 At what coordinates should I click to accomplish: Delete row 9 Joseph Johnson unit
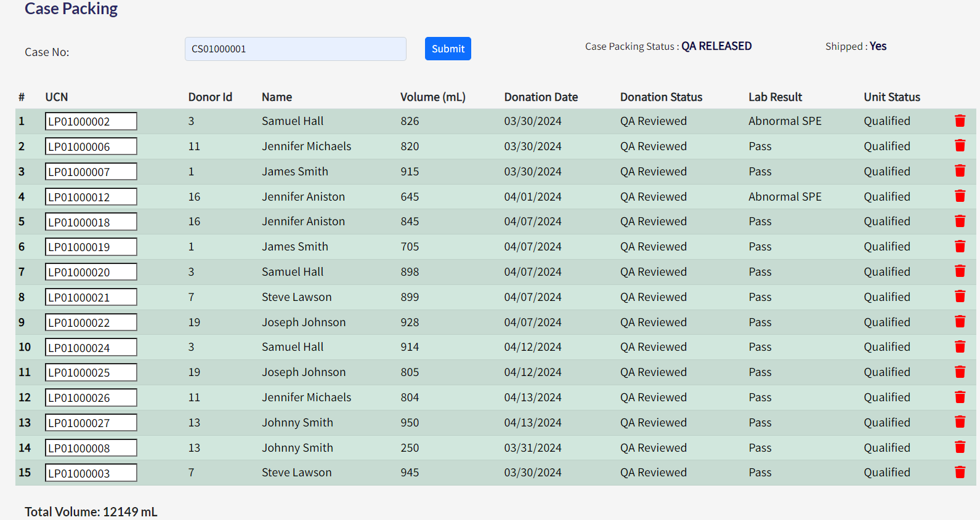960,322
